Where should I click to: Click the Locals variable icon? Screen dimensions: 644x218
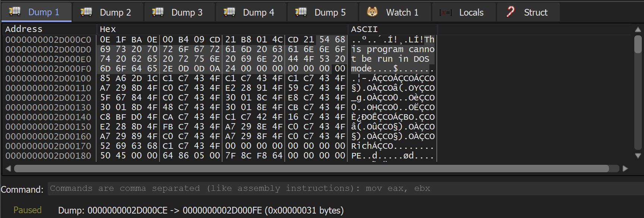pos(445,13)
